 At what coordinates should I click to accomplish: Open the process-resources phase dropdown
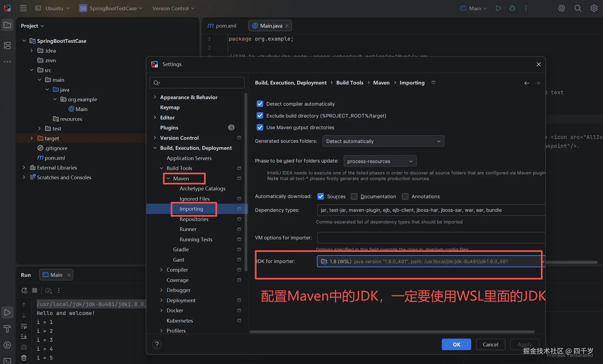(380, 161)
